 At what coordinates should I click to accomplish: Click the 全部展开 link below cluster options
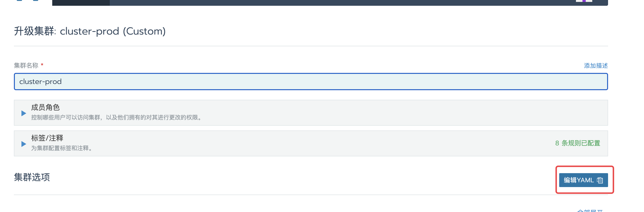[590, 211]
